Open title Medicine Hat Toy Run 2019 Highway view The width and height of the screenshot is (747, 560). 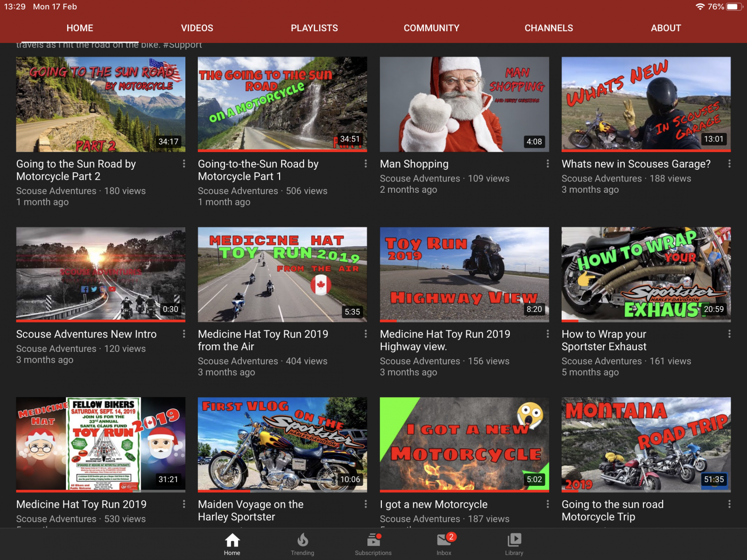pos(445,341)
